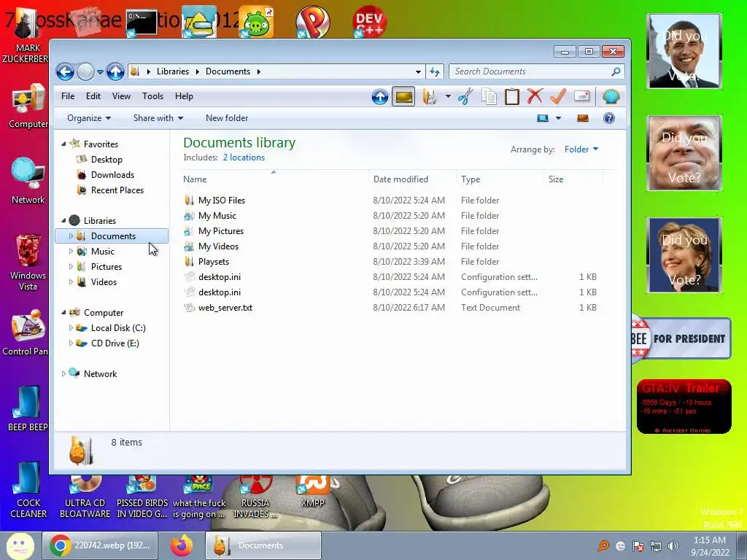This screenshot has width=747, height=560.
Task: Select Downloads under Favorites
Action: [112, 175]
